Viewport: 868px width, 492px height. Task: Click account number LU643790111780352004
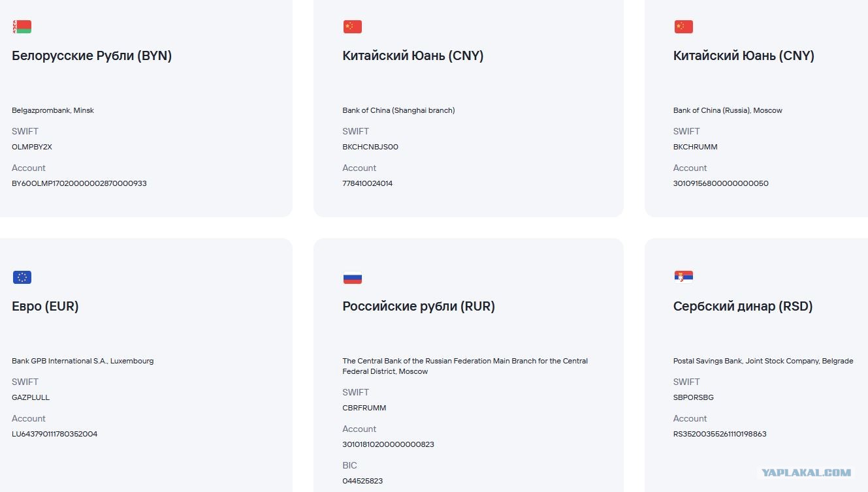(55, 434)
